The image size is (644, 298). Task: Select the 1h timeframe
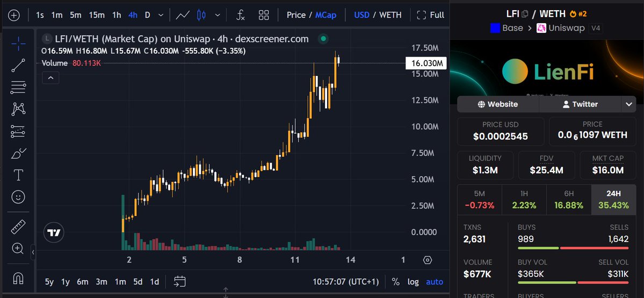tap(117, 15)
